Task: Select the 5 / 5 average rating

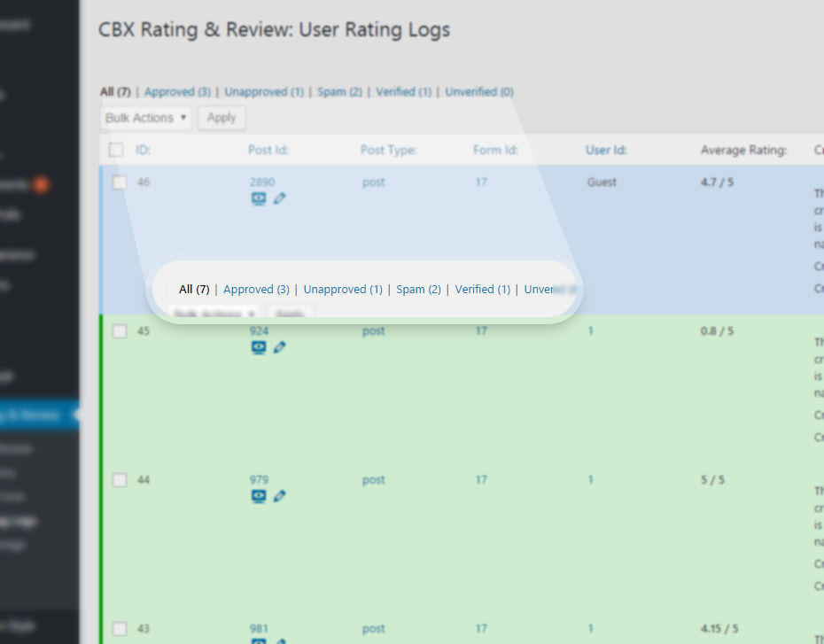Action: [x=712, y=479]
